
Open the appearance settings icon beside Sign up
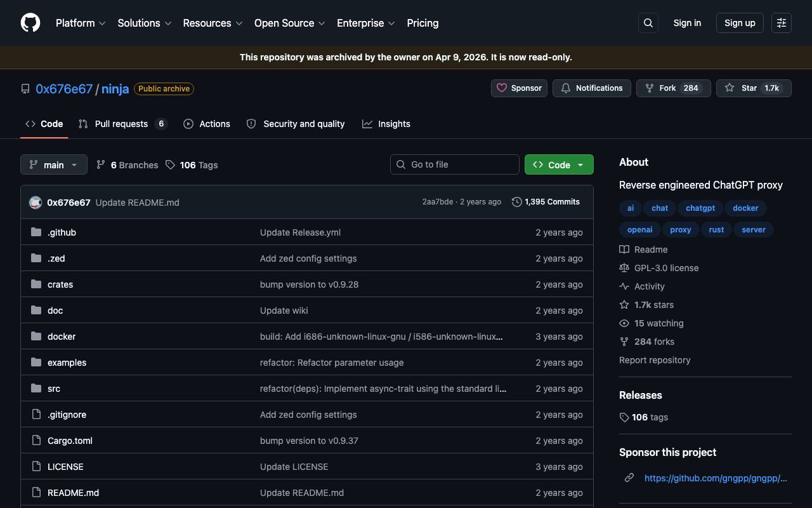(x=782, y=23)
